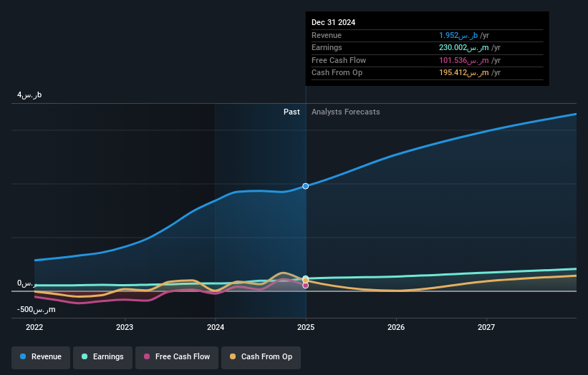
Task: Click the Revenue tooltip row label
Action: 327,35
